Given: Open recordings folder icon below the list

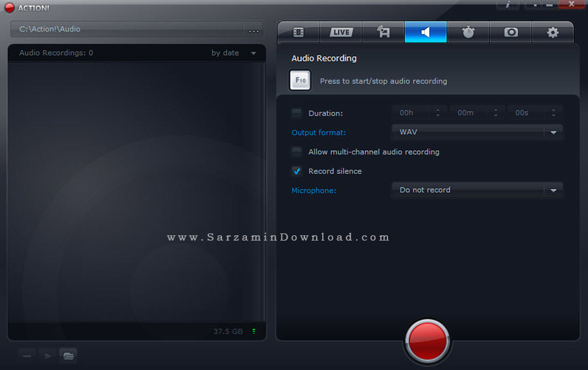Looking at the screenshot, I should pyautogui.click(x=68, y=356).
